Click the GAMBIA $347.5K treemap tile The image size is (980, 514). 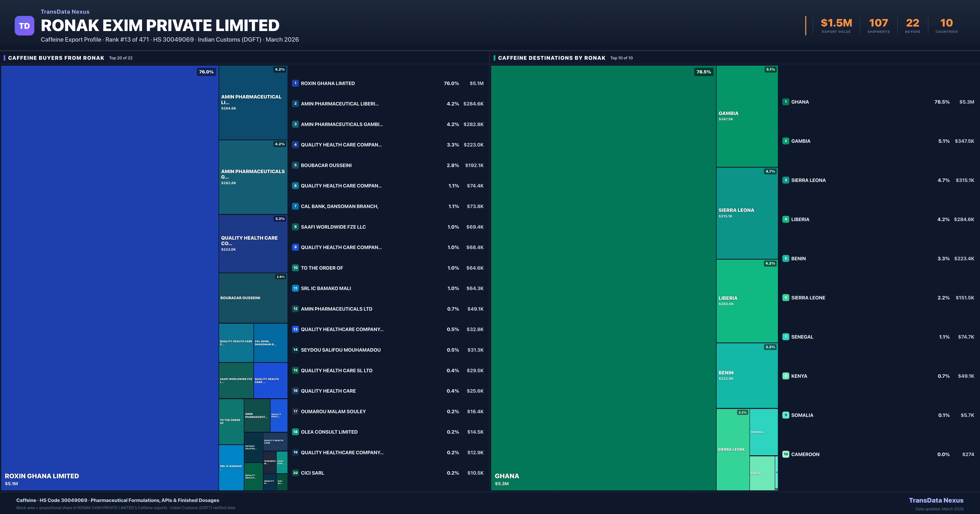tap(747, 116)
